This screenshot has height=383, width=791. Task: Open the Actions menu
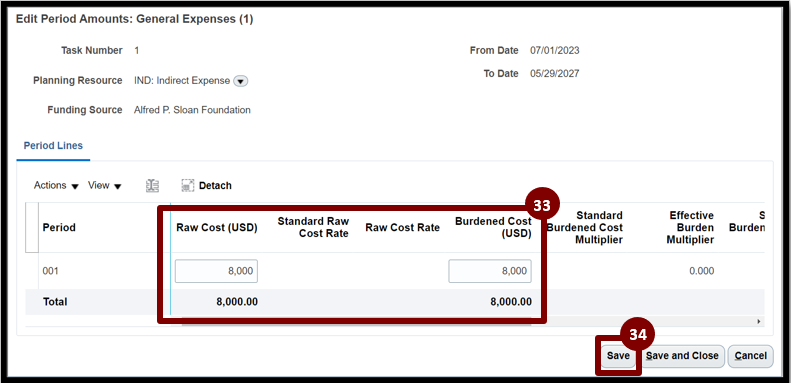[56, 186]
